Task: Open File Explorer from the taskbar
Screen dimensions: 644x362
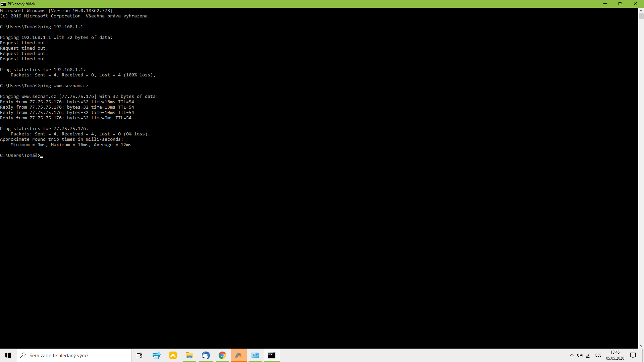Action: (x=189, y=355)
